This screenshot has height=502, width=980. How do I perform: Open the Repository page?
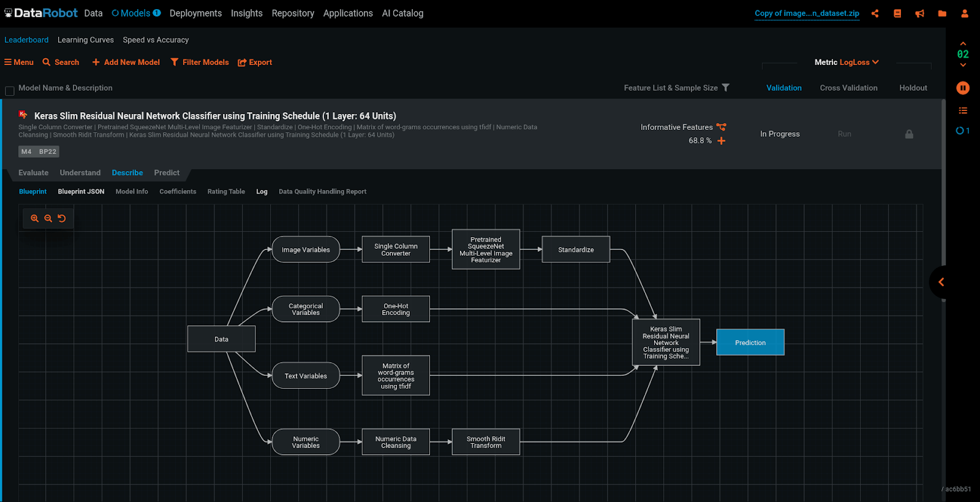(x=293, y=13)
